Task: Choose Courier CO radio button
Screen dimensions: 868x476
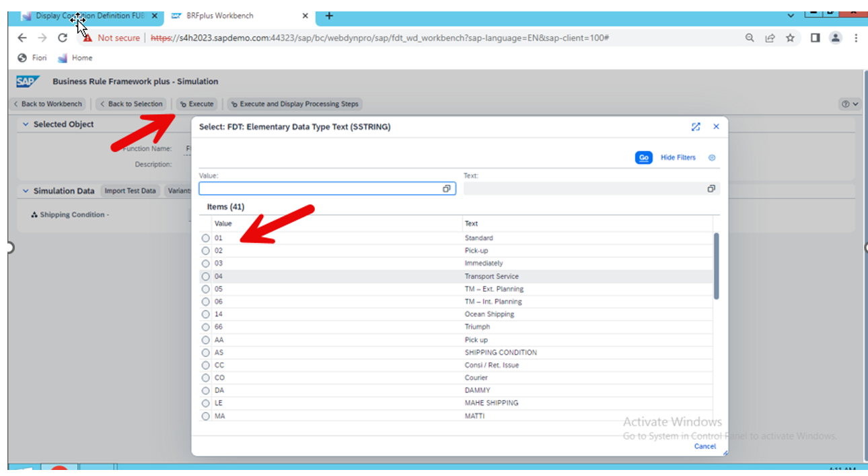Action: 206,378
